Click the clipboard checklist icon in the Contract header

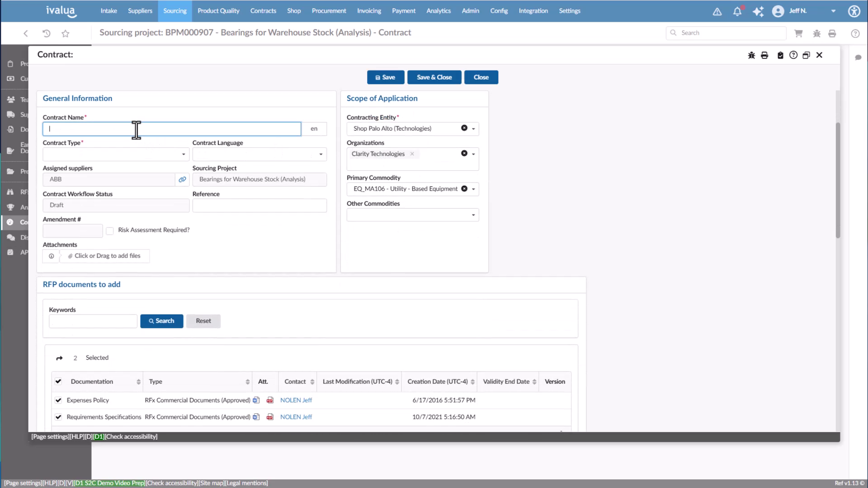point(780,55)
